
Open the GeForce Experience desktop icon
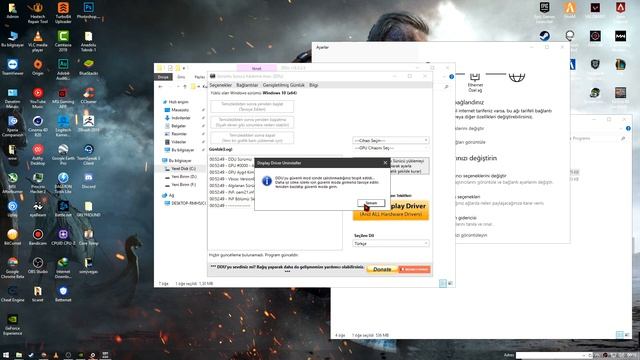coord(12,324)
